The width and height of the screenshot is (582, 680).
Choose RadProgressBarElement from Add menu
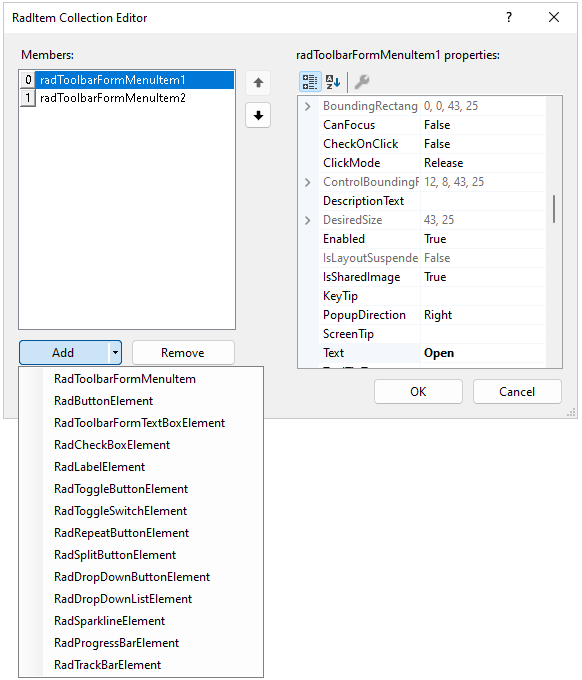point(141,643)
